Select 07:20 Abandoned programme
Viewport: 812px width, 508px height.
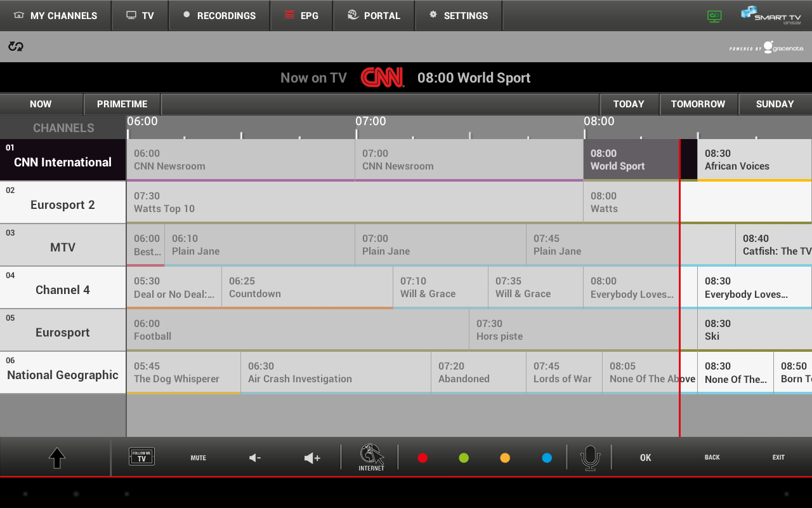pos(478,373)
